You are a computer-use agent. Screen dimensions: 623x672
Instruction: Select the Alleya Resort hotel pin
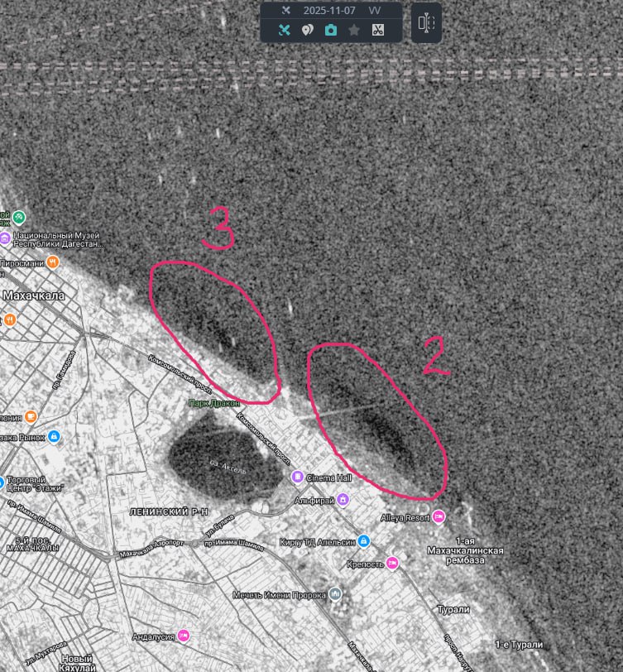[x=439, y=516]
